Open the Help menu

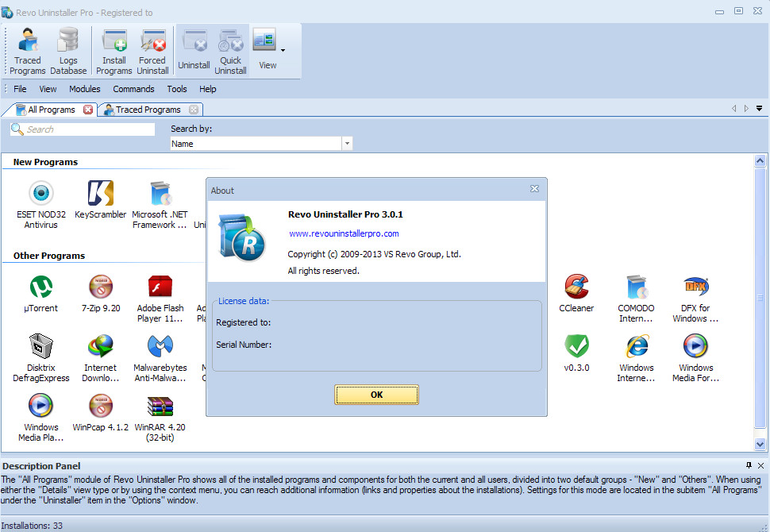pos(208,89)
